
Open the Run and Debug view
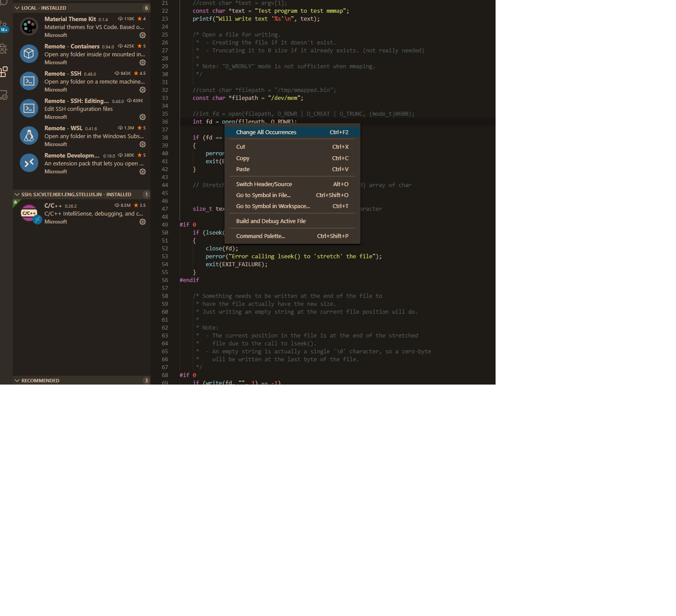[4, 48]
